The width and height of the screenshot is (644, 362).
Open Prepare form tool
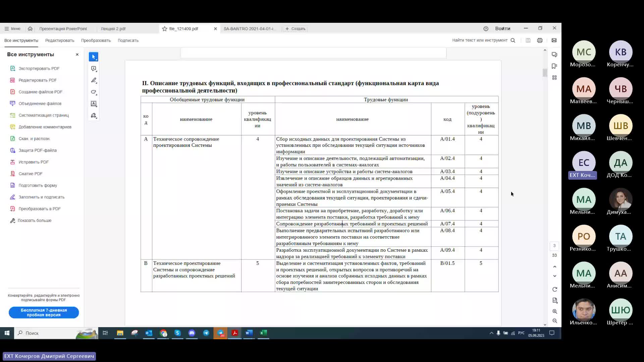(38, 185)
